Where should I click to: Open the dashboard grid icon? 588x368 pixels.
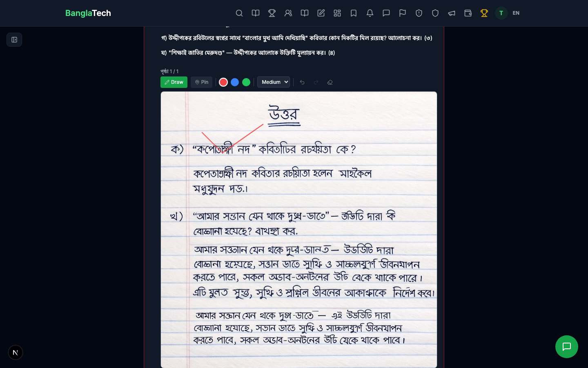tap(337, 13)
